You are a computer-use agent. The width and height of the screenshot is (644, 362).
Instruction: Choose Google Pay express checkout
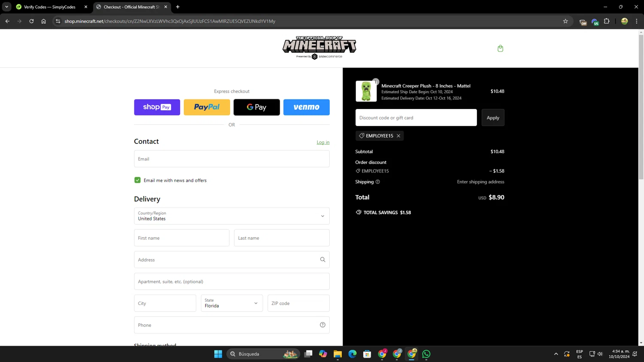[x=257, y=107]
